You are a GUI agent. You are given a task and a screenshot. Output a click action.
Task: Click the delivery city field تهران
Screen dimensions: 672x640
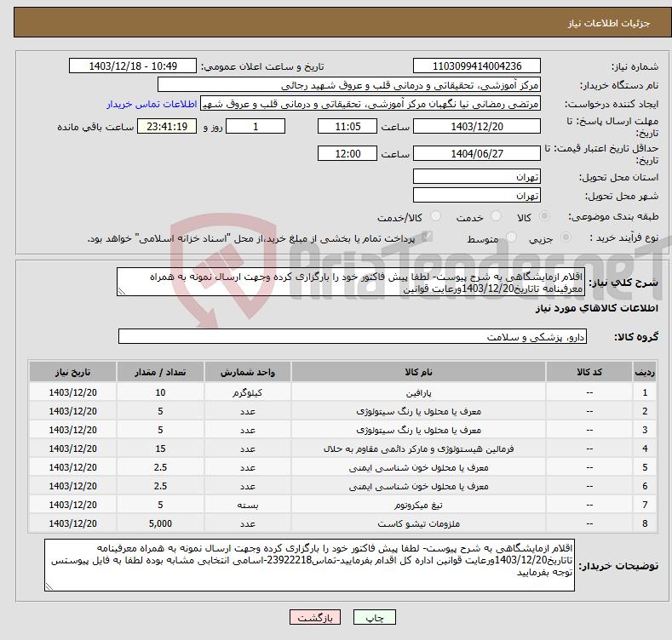coord(477,196)
